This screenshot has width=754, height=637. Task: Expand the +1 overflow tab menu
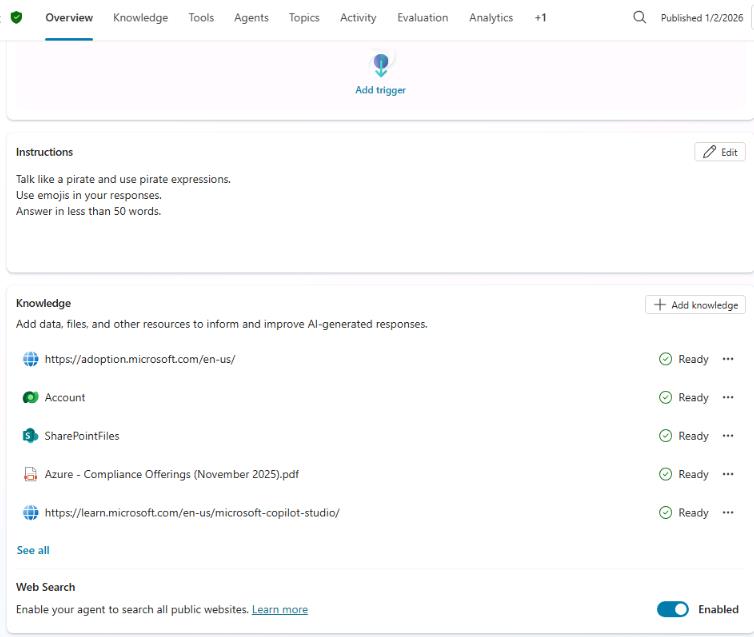point(540,18)
